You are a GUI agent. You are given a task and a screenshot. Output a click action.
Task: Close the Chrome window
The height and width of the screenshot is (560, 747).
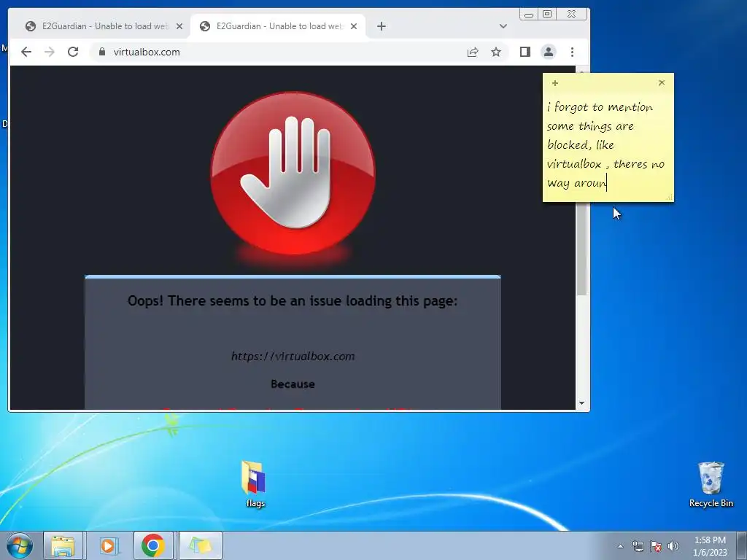(572, 15)
